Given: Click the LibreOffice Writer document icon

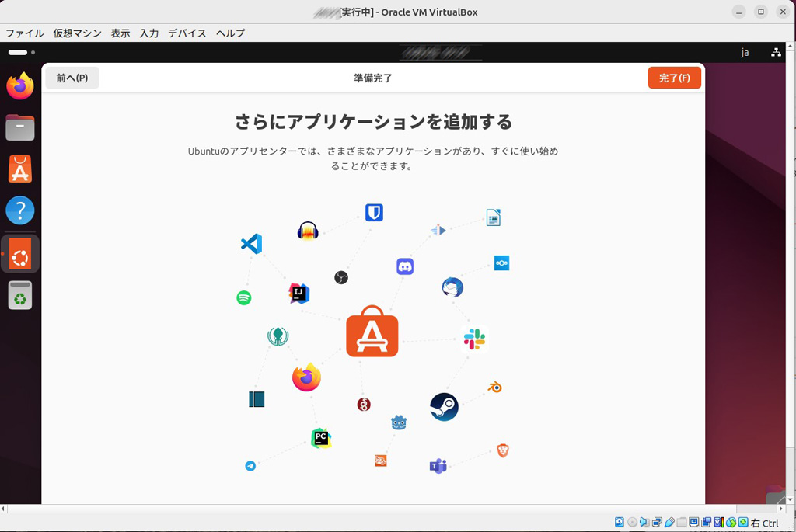Looking at the screenshot, I should click(x=494, y=217).
